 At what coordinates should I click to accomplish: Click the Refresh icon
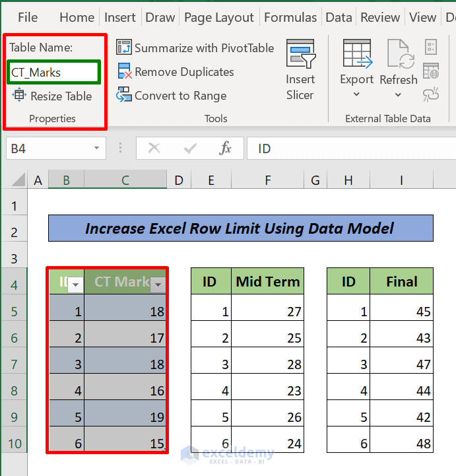401,53
